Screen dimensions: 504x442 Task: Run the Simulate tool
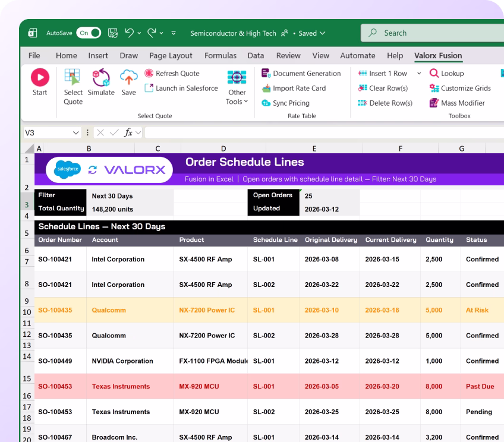click(x=101, y=82)
